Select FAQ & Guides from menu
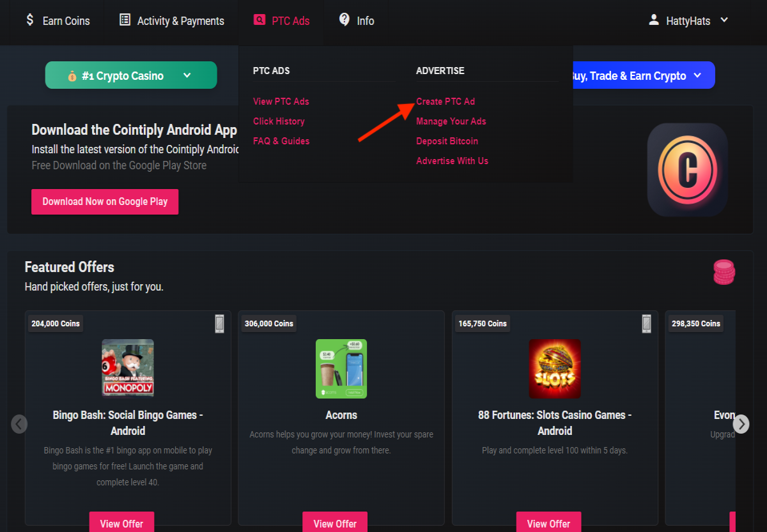The width and height of the screenshot is (767, 532). tap(281, 141)
